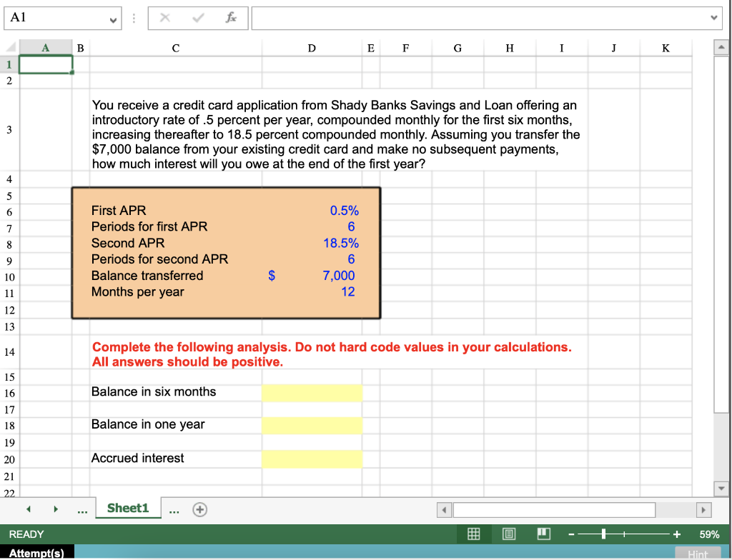Cancel formula entry with the X icon

pyautogui.click(x=164, y=18)
